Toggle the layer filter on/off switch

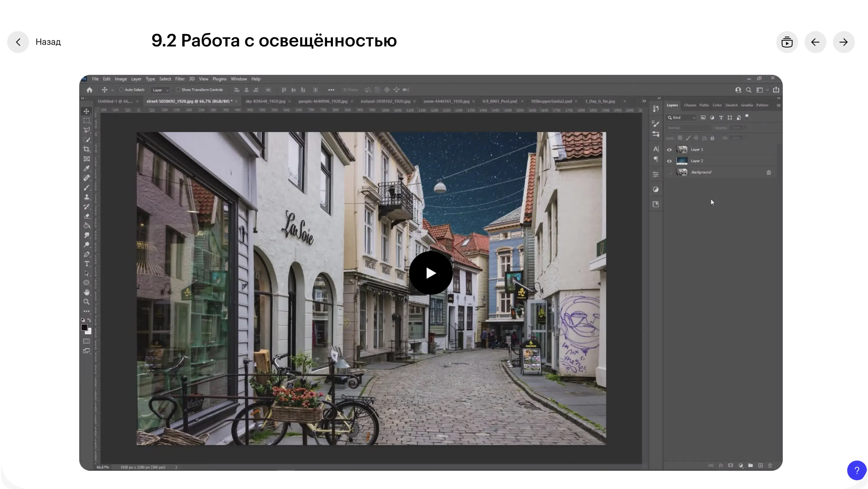[747, 116]
